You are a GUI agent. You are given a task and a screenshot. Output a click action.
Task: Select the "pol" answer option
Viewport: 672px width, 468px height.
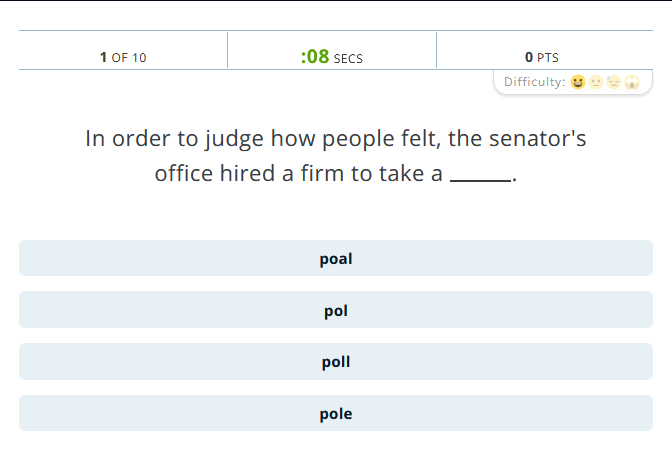tap(336, 310)
